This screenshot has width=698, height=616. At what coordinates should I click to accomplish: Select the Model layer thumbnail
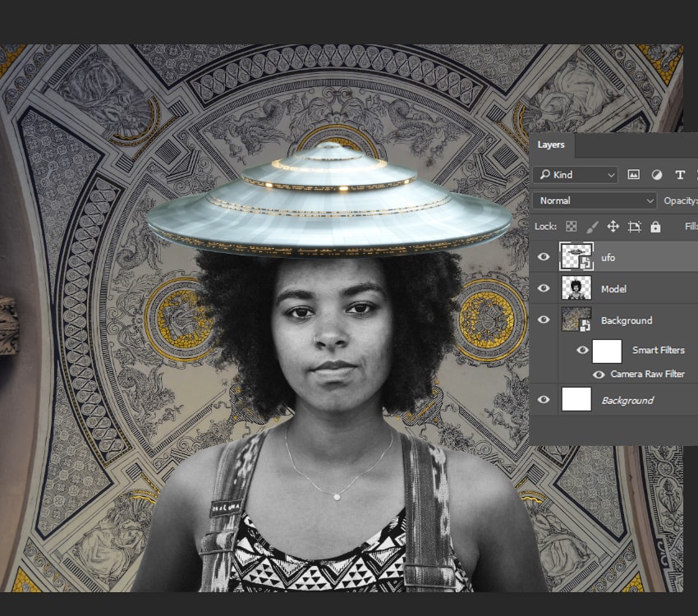[x=576, y=288]
